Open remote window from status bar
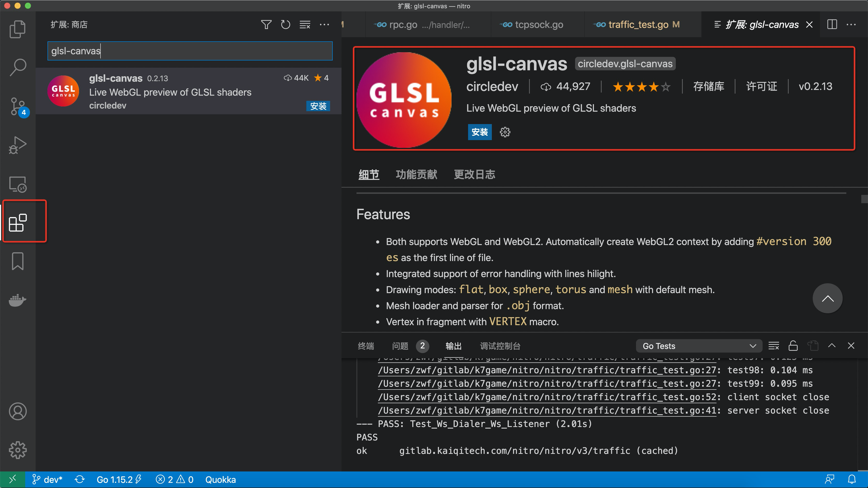The image size is (868, 488). 12,479
